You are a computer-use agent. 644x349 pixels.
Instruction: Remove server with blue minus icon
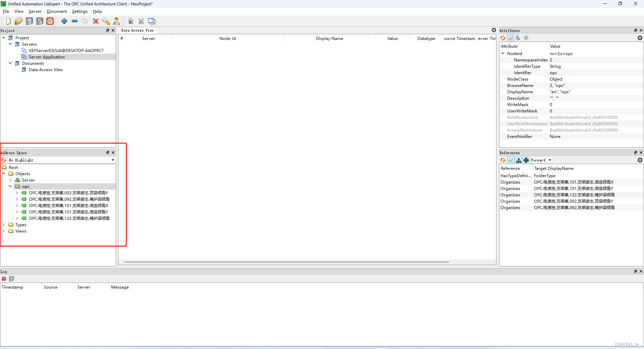point(75,21)
